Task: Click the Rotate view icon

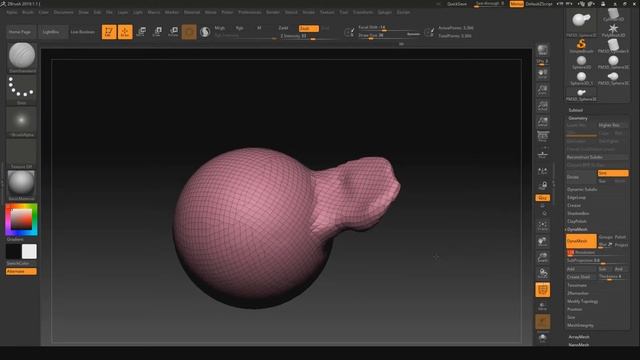Action: click(542, 273)
